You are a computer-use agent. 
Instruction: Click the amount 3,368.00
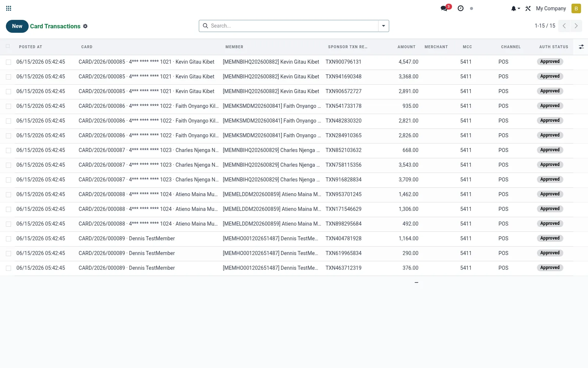[408, 77]
